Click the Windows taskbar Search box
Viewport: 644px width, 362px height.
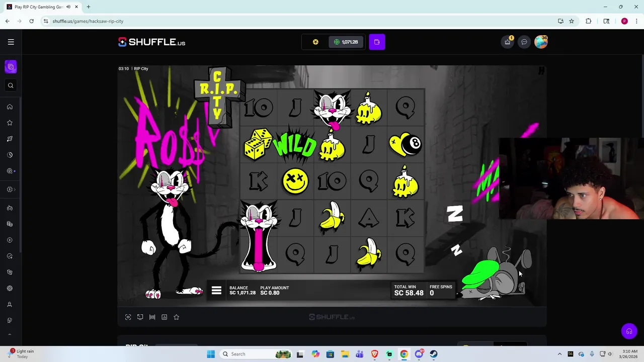coord(256,354)
